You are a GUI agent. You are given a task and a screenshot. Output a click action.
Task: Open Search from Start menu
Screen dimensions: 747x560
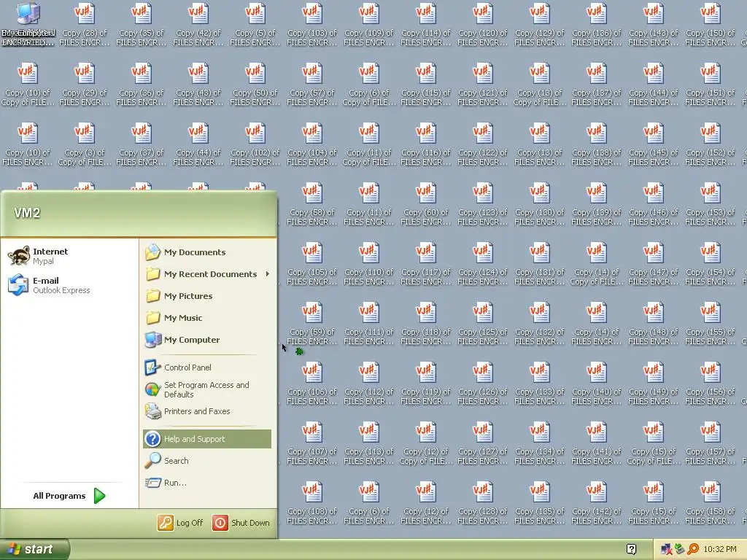166,461
